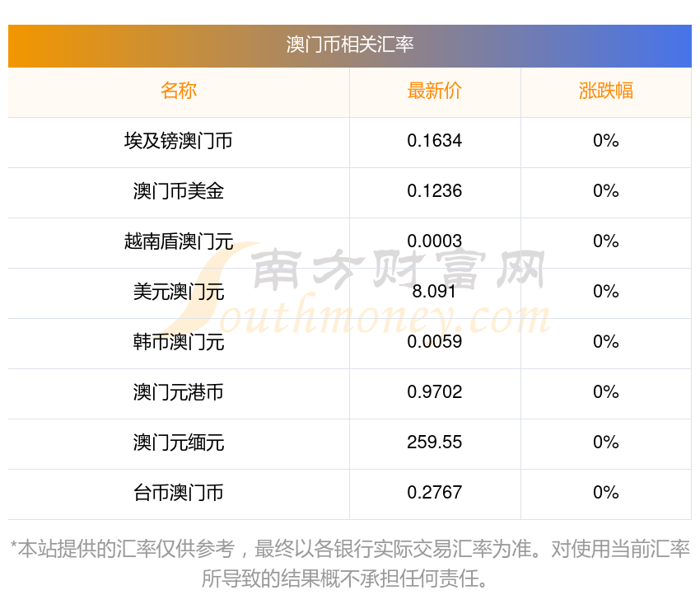Click the 0% change for 台币澳门币

pos(606,493)
